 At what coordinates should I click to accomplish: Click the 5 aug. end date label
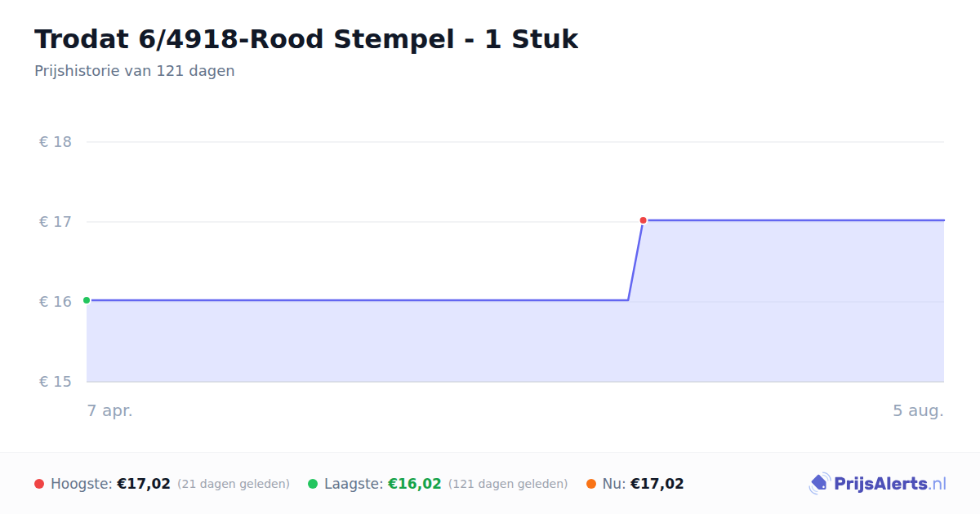(918, 411)
